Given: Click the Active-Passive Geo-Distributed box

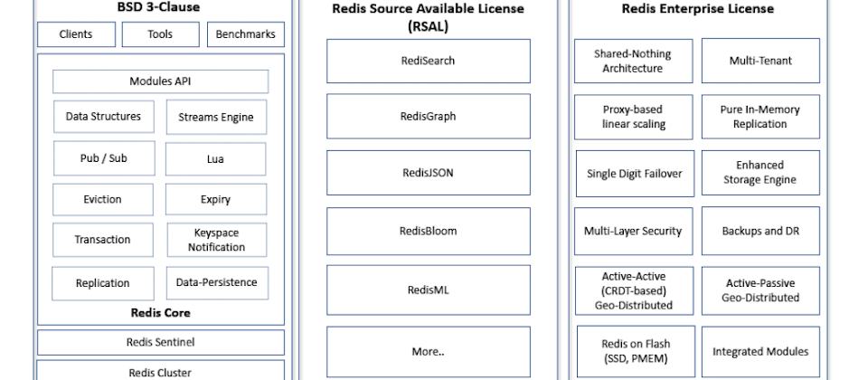Looking at the screenshot, I should (760, 290).
